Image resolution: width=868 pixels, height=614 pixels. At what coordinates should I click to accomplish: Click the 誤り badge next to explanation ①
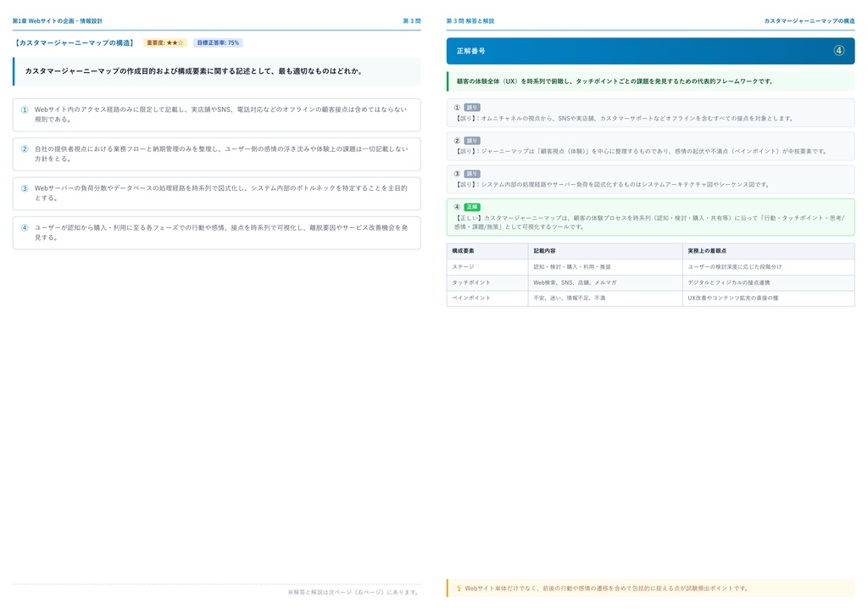[471, 108]
